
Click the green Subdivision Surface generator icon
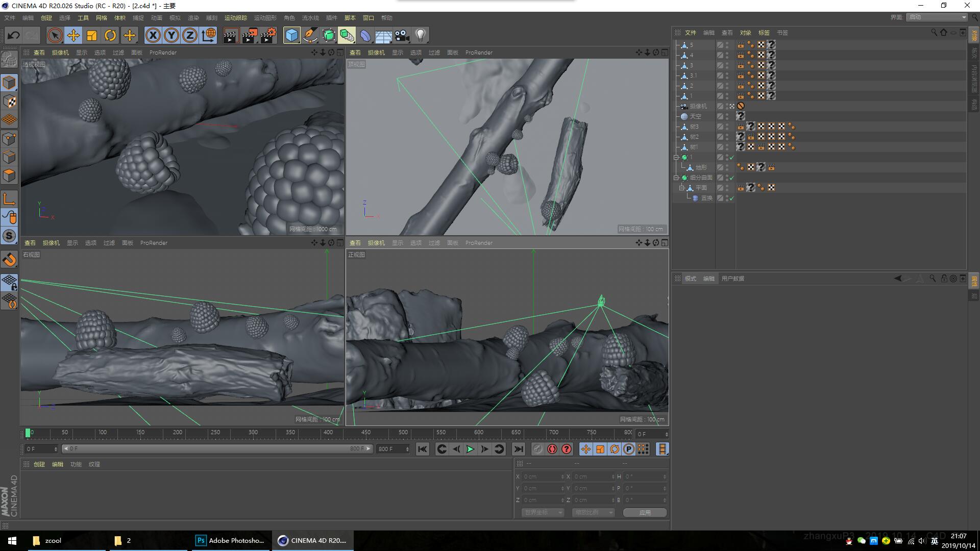[x=329, y=35]
